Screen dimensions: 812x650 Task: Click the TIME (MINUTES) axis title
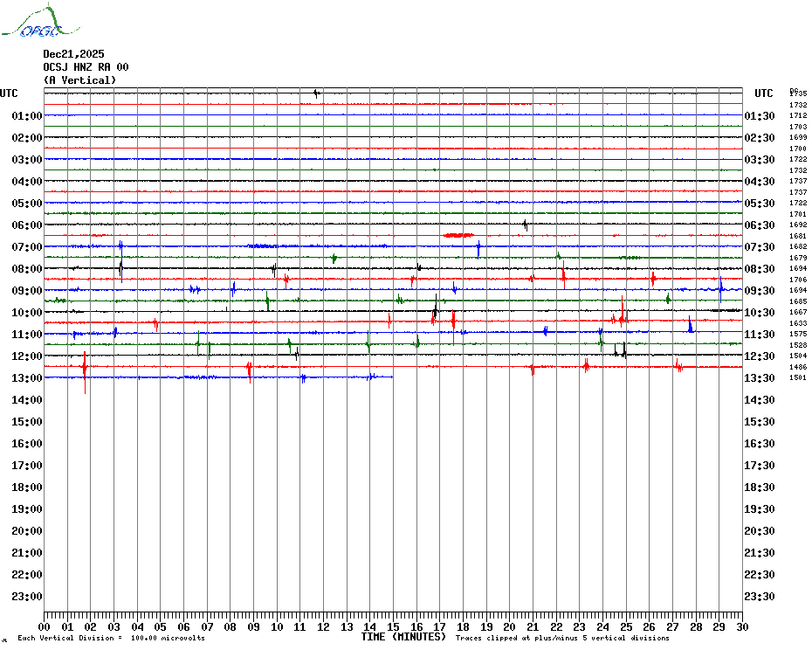click(x=403, y=637)
